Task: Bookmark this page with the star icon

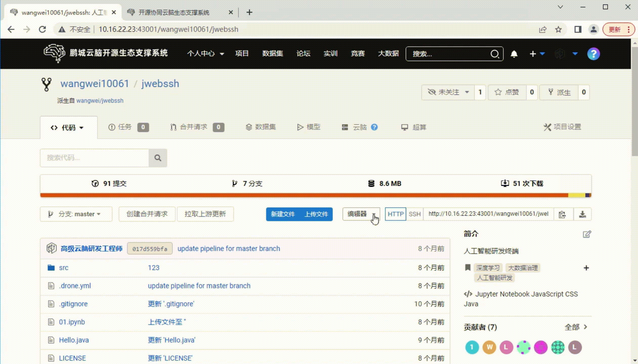Action: tap(558, 30)
